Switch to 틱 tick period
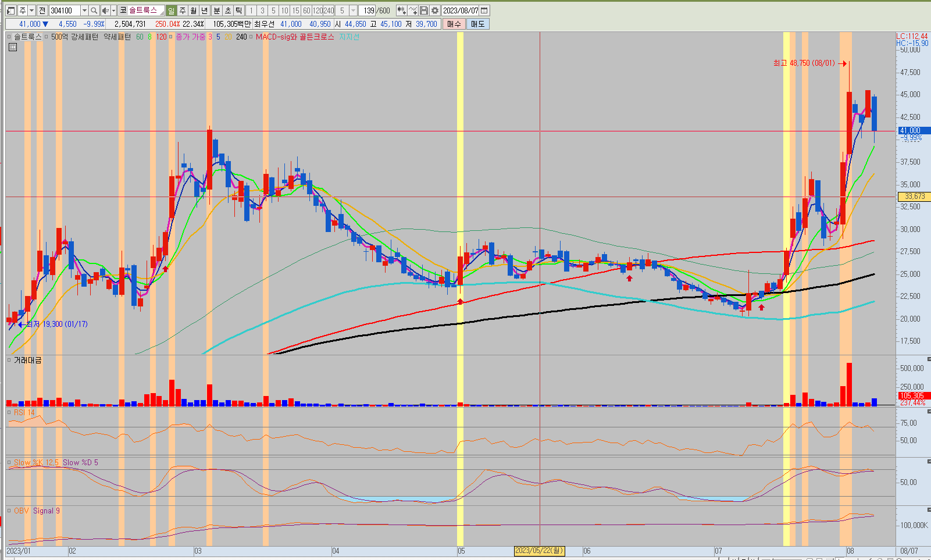 click(x=239, y=10)
